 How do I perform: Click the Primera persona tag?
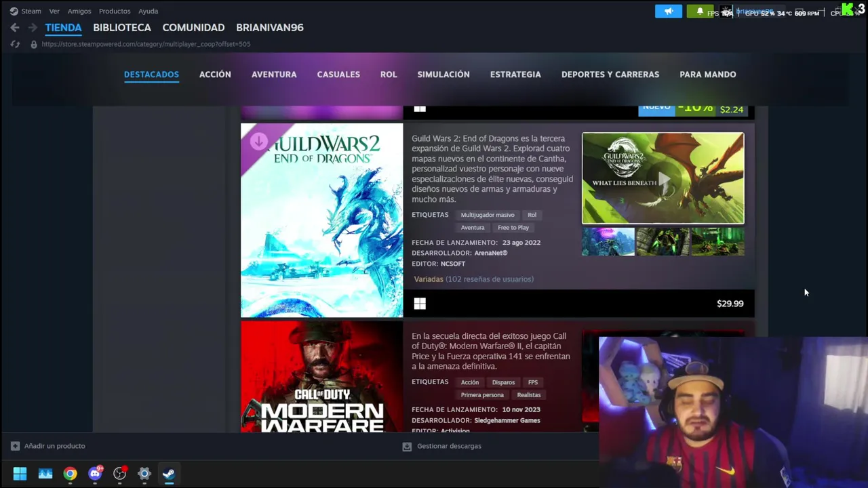[x=482, y=395]
